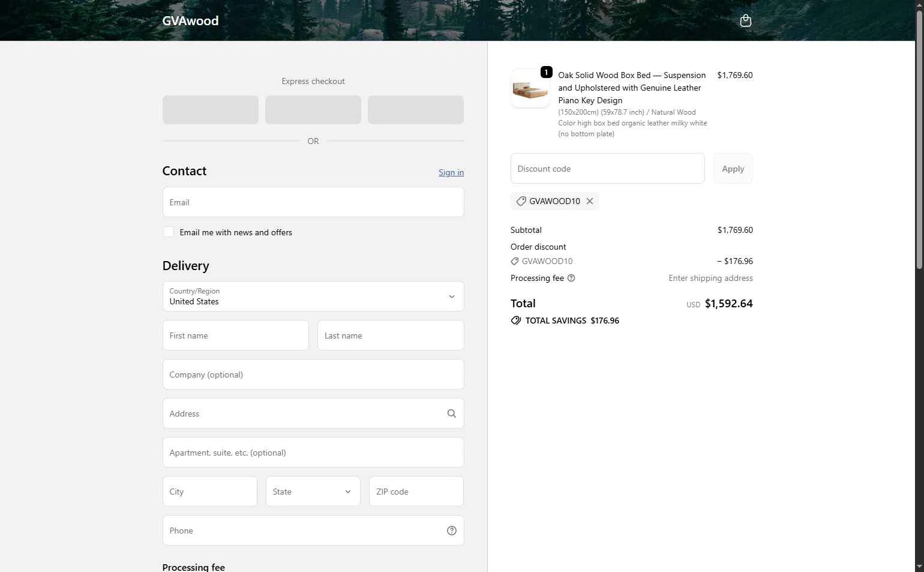Click the Subtotal label
Image resolution: width=924 pixels, height=572 pixels.
[x=526, y=230]
